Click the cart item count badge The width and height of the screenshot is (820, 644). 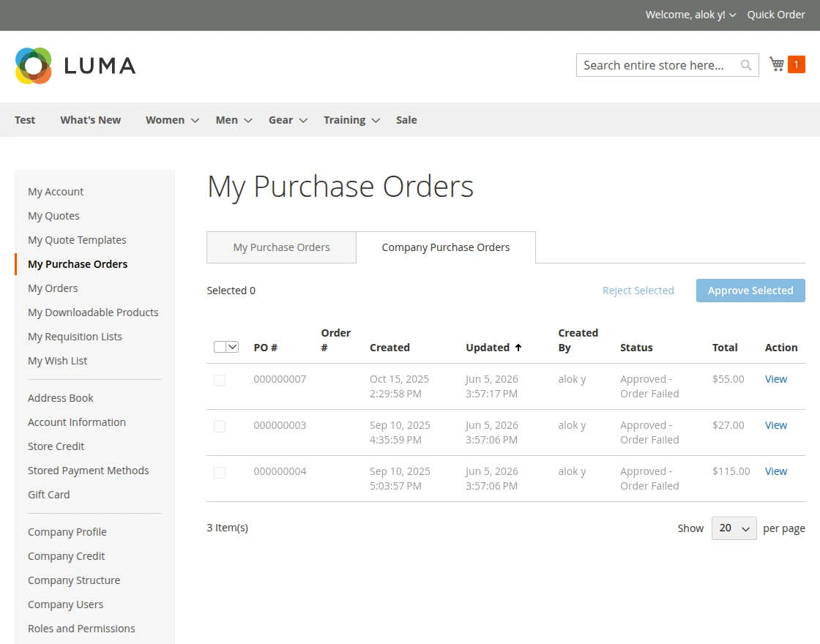tap(796, 64)
